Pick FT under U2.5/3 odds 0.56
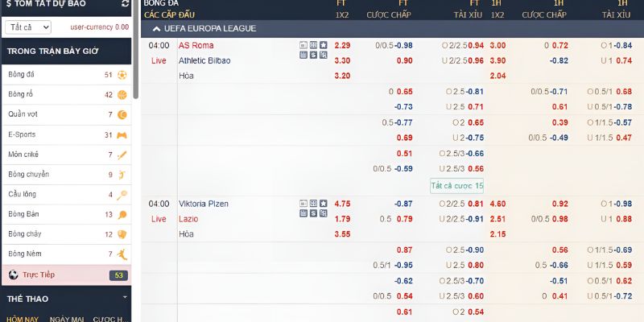 pos(476,169)
